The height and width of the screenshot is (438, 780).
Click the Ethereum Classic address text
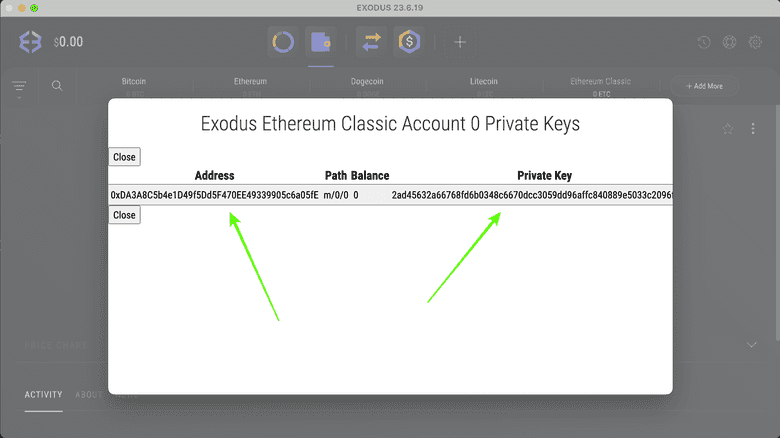click(214, 195)
